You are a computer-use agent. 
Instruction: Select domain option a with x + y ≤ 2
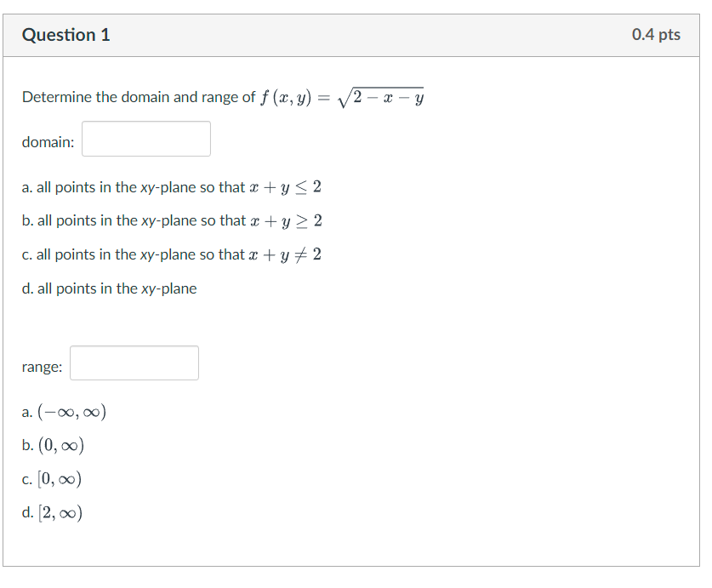click(172, 187)
